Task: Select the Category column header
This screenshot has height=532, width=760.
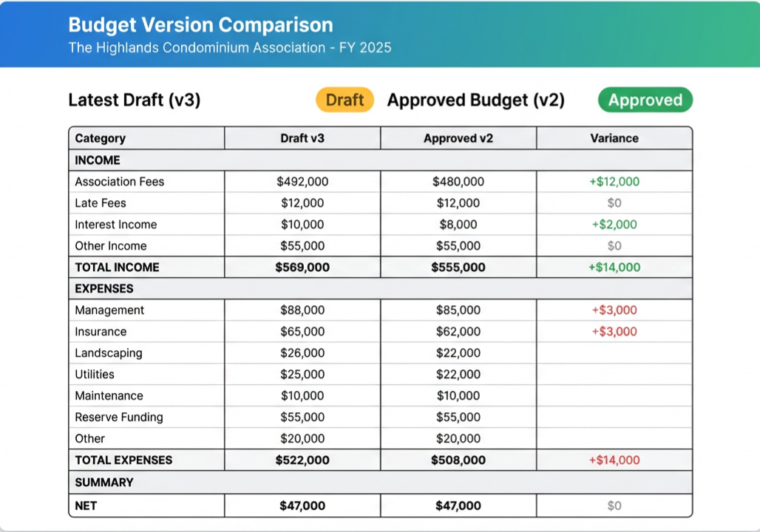Action: click(100, 138)
